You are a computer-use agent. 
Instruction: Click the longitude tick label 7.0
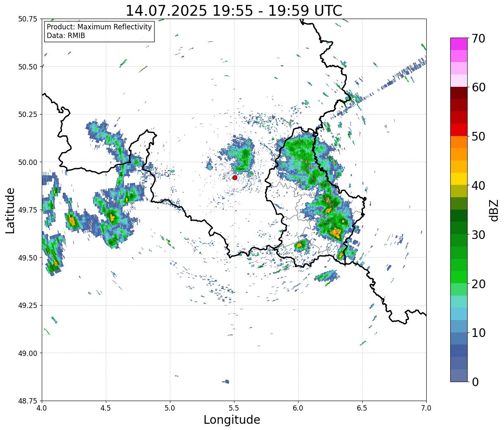pos(426,408)
